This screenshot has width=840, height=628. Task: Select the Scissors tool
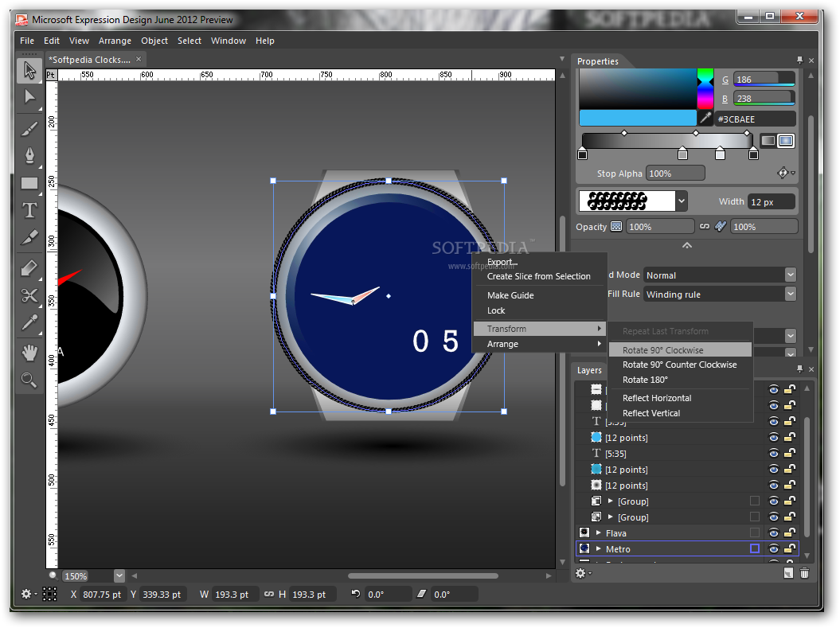(x=29, y=295)
